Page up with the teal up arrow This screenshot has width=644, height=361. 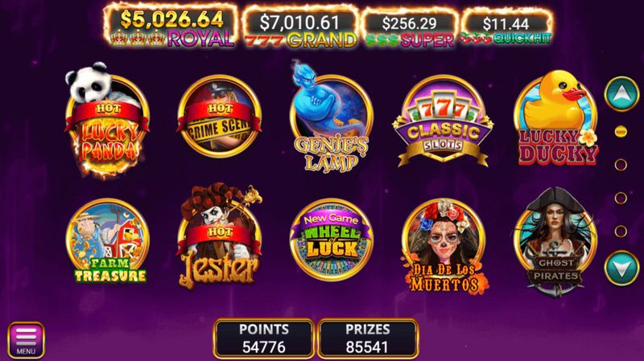point(621,94)
